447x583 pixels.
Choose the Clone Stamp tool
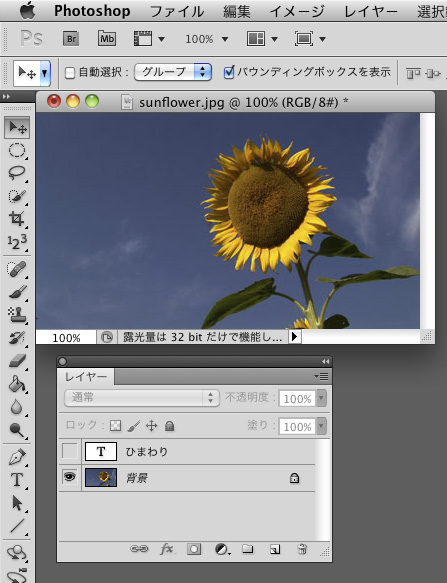coord(17,315)
